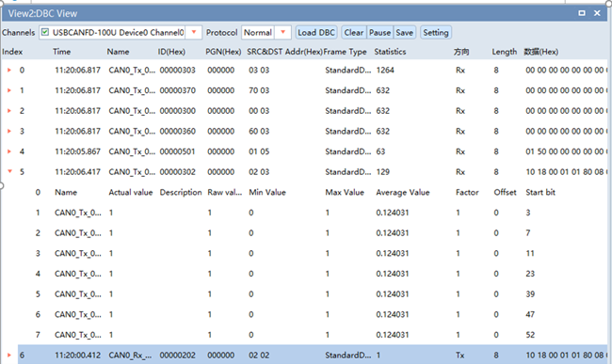Click the Index column header
612x364 pixels.
[12, 52]
